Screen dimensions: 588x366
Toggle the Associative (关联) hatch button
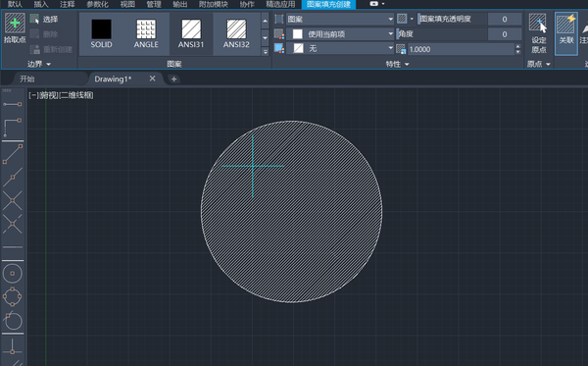tap(565, 33)
